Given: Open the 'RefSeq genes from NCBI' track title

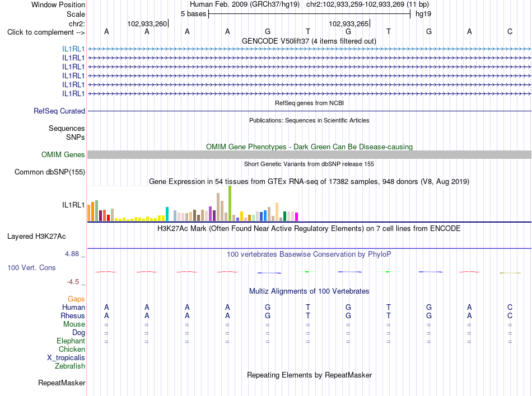Looking at the screenshot, I should (x=310, y=103).
